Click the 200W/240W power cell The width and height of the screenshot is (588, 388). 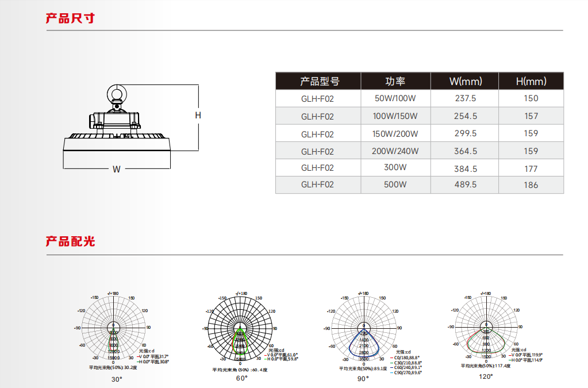(395, 151)
